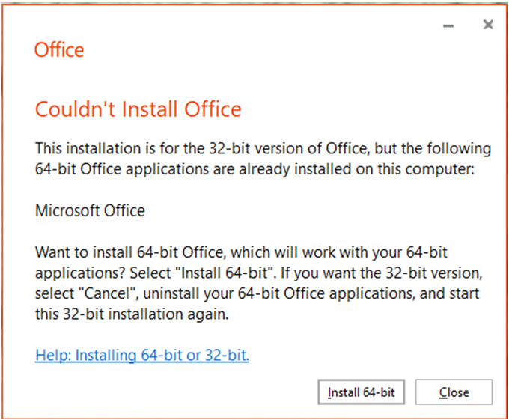509x420 pixels.
Task: Cancel setup using the Close button
Action: tap(454, 392)
